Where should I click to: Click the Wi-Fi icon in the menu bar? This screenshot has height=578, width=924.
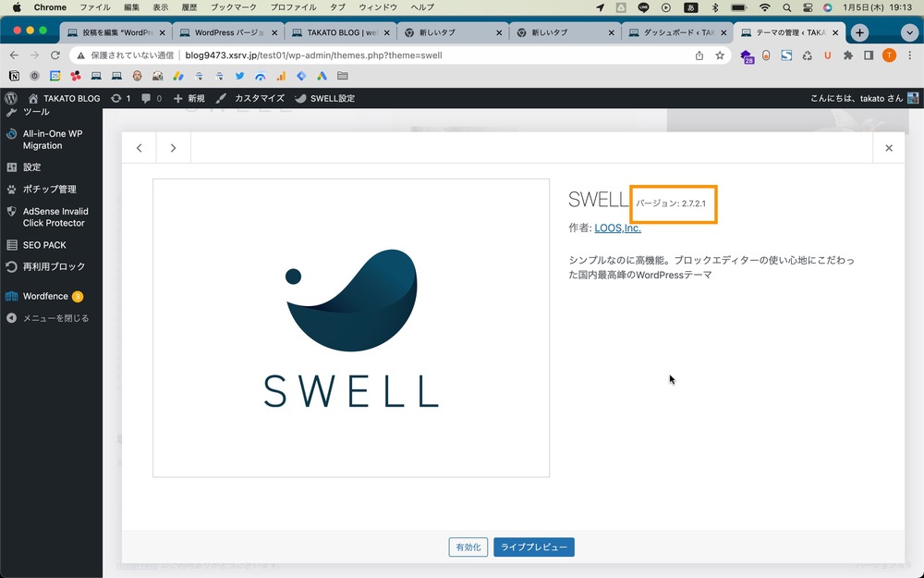[x=764, y=7]
